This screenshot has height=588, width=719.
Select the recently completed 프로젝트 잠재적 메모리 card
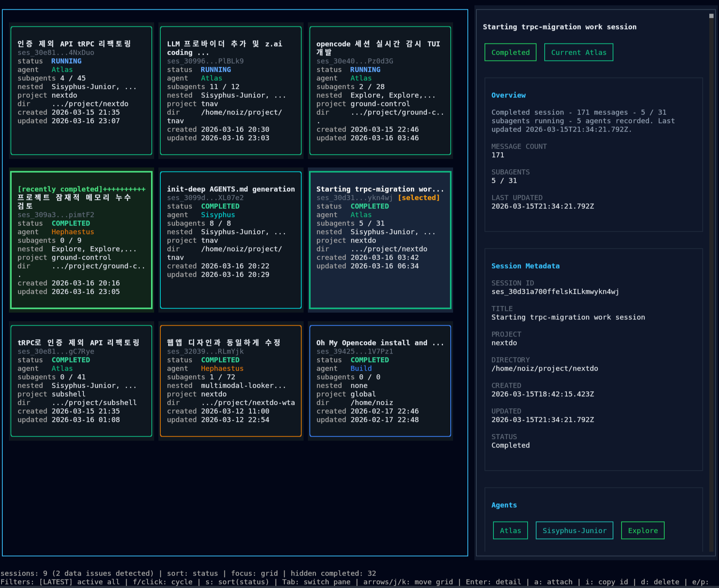(x=81, y=240)
